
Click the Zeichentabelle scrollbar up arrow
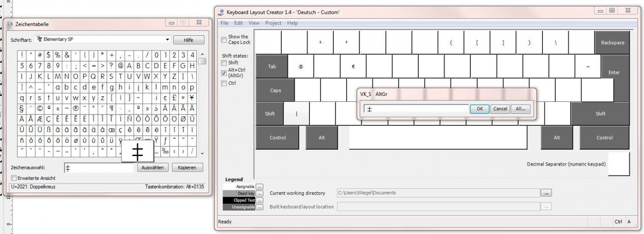(x=202, y=54)
